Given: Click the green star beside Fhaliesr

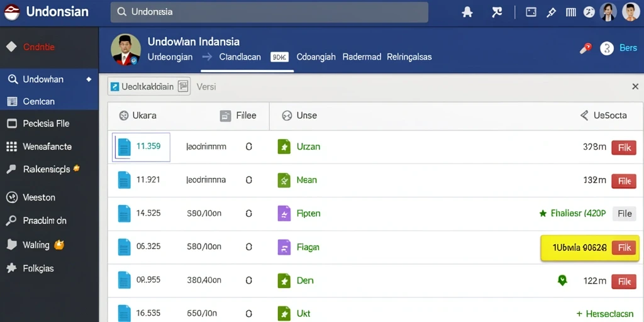Looking at the screenshot, I should (543, 213).
